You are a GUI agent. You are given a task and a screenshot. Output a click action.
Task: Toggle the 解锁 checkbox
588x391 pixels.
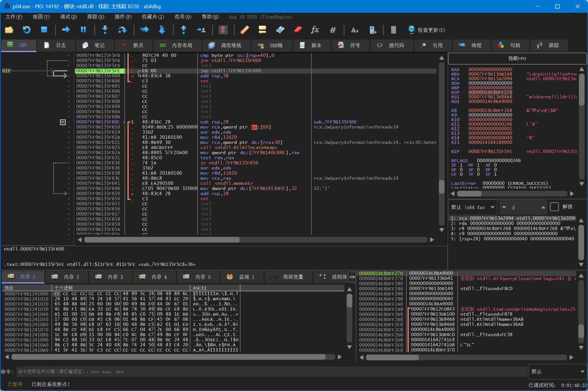coord(554,207)
